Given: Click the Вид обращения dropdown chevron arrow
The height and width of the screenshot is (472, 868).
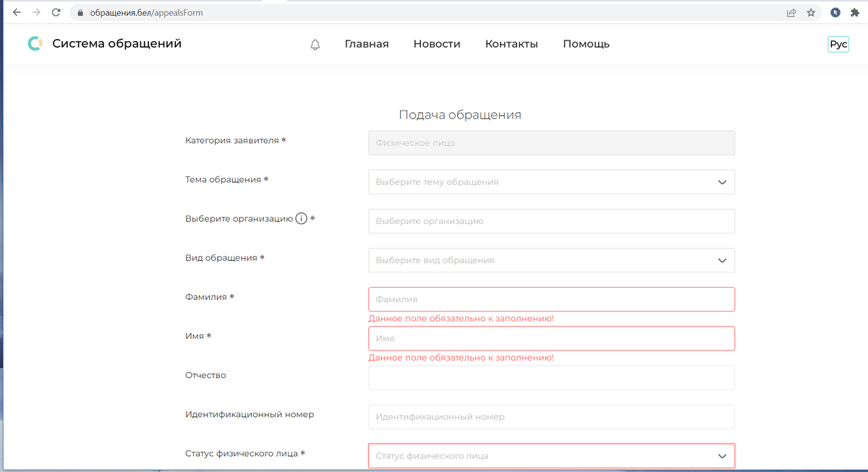Looking at the screenshot, I should click(x=722, y=260).
